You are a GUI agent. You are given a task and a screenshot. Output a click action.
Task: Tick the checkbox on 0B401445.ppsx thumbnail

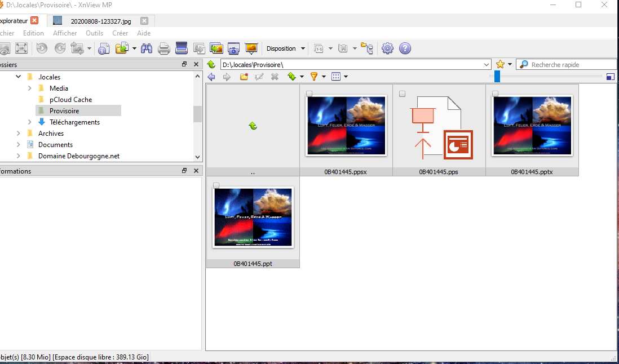[x=309, y=94]
